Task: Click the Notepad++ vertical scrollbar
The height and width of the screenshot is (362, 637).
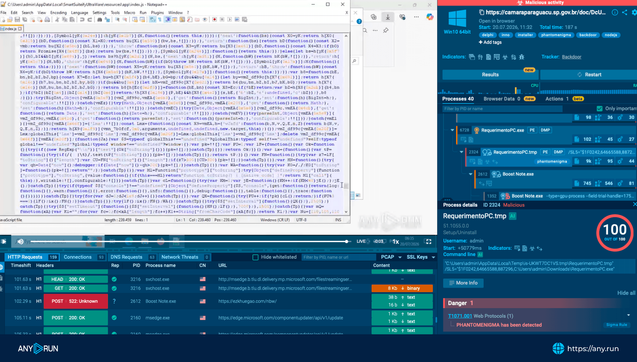Action: (346, 124)
